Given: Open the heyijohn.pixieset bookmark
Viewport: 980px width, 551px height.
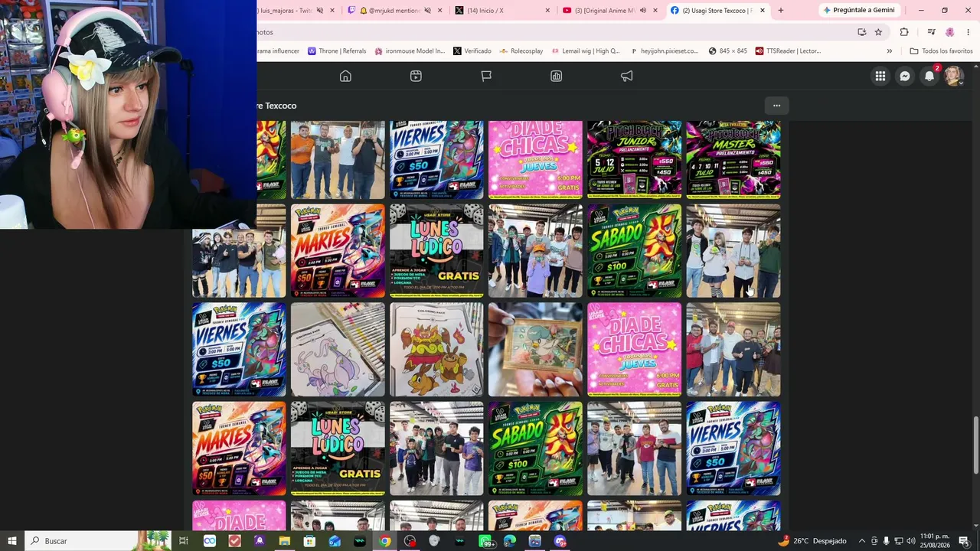Looking at the screenshot, I should click(665, 51).
